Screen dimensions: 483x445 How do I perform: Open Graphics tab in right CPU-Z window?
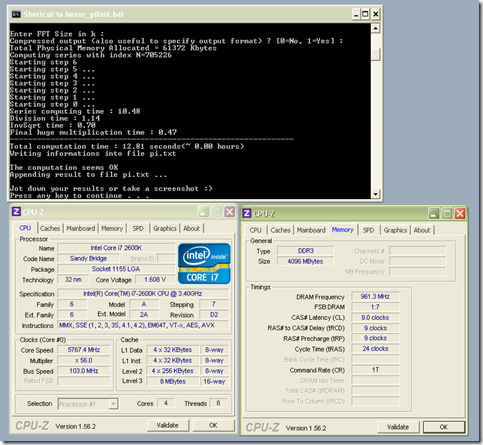[395, 230]
